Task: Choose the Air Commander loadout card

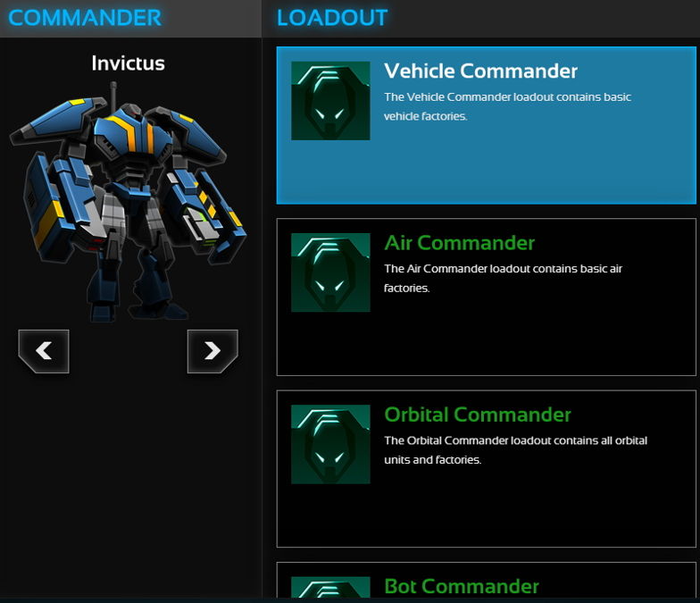Action: click(486, 297)
